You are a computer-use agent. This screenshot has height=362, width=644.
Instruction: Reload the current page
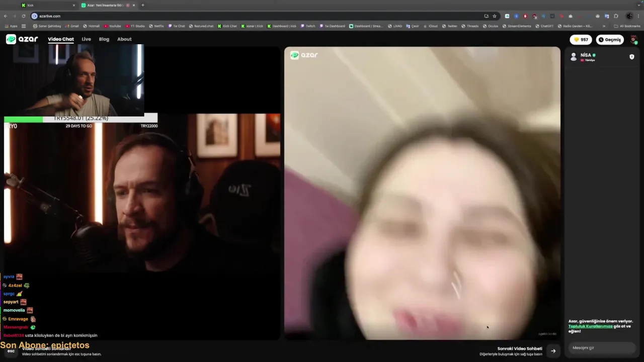tap(23, 16)
